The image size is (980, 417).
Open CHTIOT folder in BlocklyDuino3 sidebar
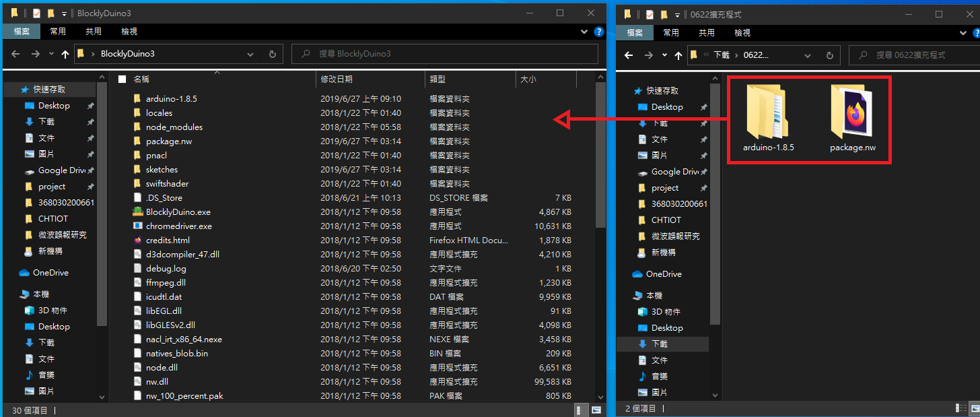pyautogui.click(x=53, y=219)
